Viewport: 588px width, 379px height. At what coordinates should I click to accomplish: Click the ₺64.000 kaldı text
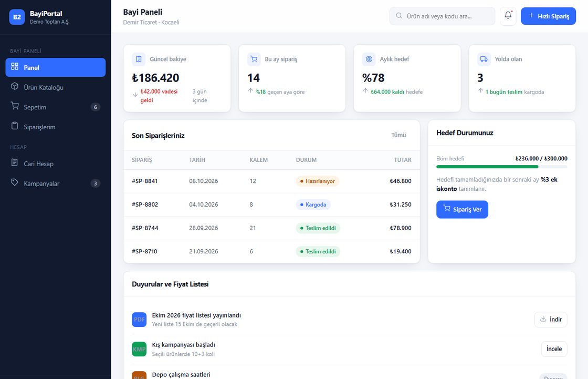tap(387, 92)
